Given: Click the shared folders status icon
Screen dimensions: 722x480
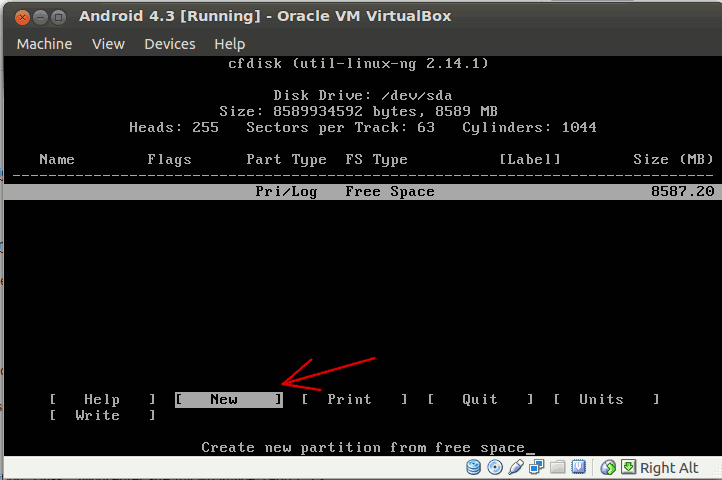Looking at the screenshot, I should click(x=557, y=468).
